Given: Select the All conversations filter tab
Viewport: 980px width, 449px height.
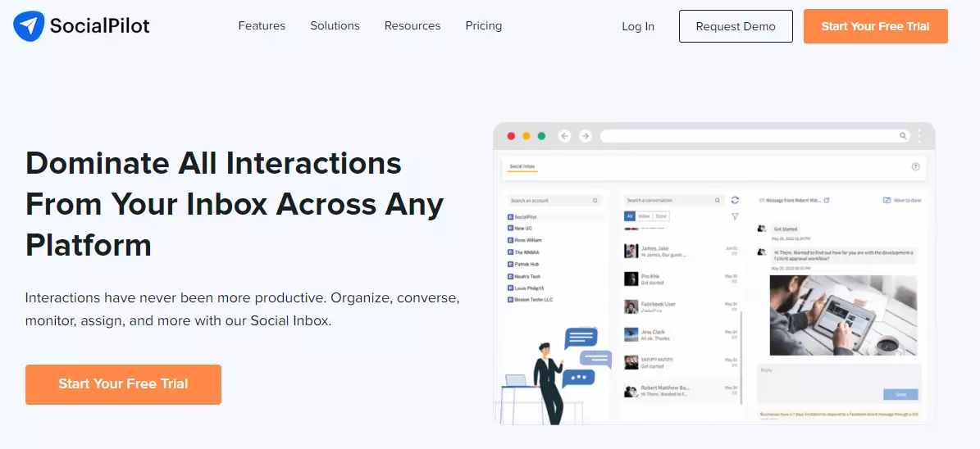Looking at the screenshot, I should coord(630,216).
